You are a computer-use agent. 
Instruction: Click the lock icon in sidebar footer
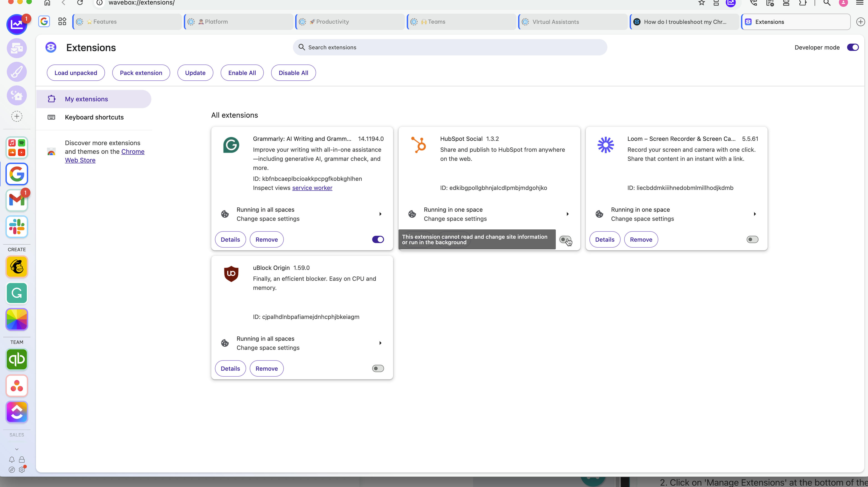(x=22, y=460)
